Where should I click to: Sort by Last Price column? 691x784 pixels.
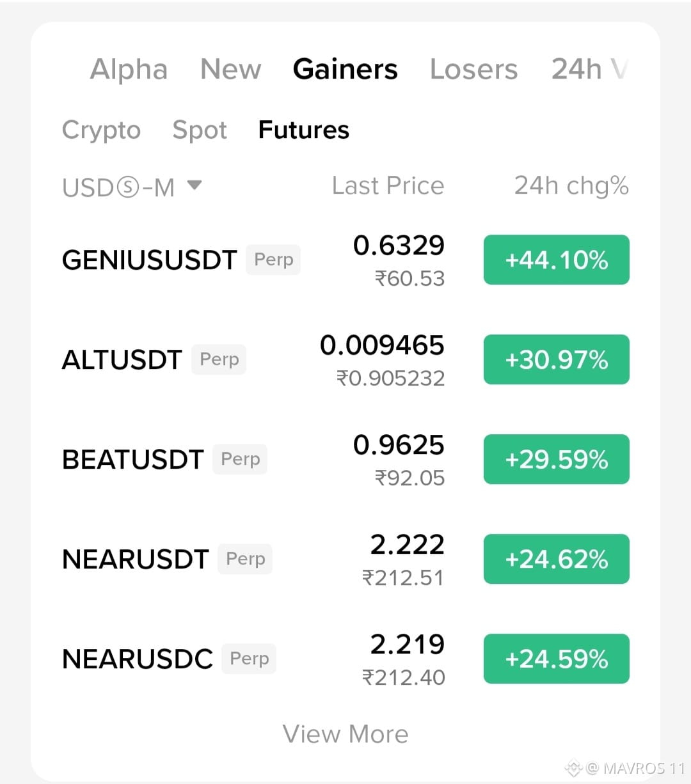point(388,185)
